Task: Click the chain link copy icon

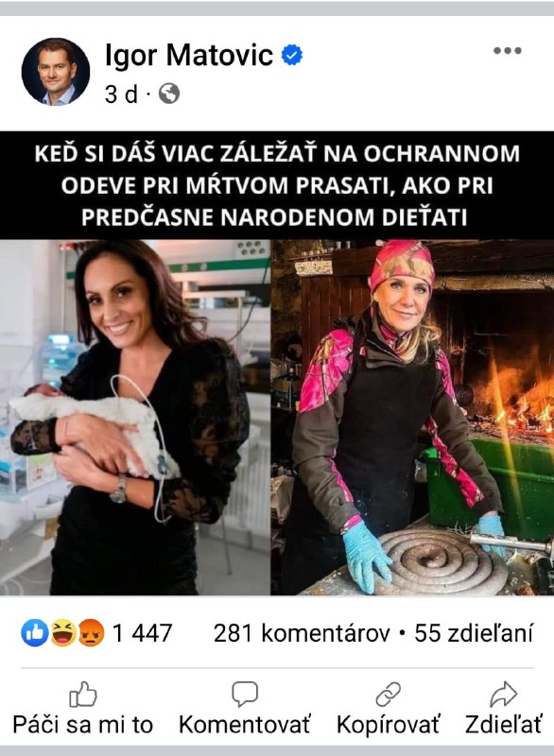Action: click(x=389, y=695)
